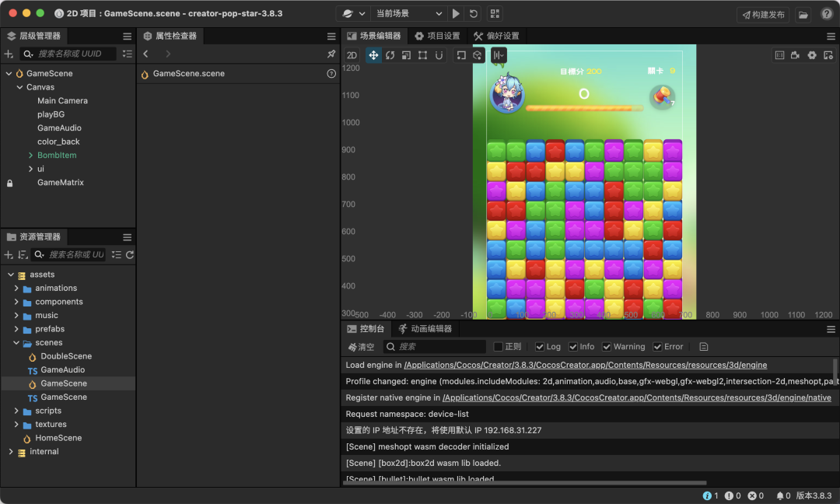This screenshot has width=840, height=504.
Task: Add a new node in hierarchy
Action: pyautogui.click(x=9, y=54)
